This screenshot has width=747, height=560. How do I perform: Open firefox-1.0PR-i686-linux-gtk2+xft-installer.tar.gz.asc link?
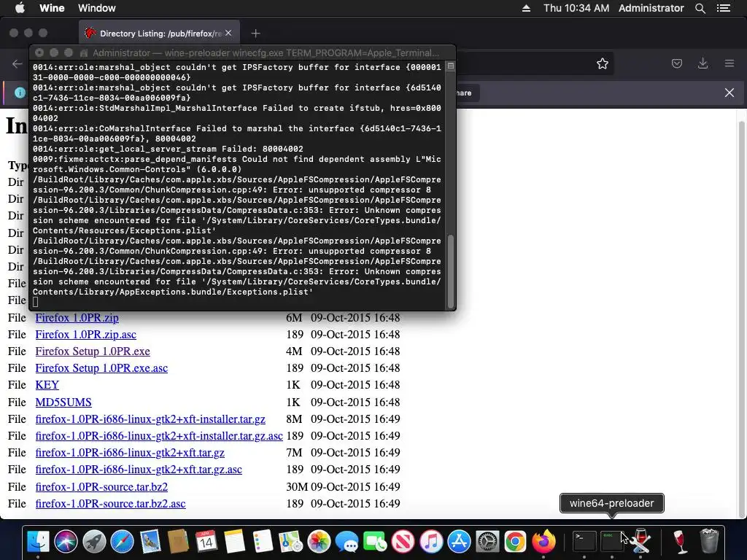click(159, 436)
